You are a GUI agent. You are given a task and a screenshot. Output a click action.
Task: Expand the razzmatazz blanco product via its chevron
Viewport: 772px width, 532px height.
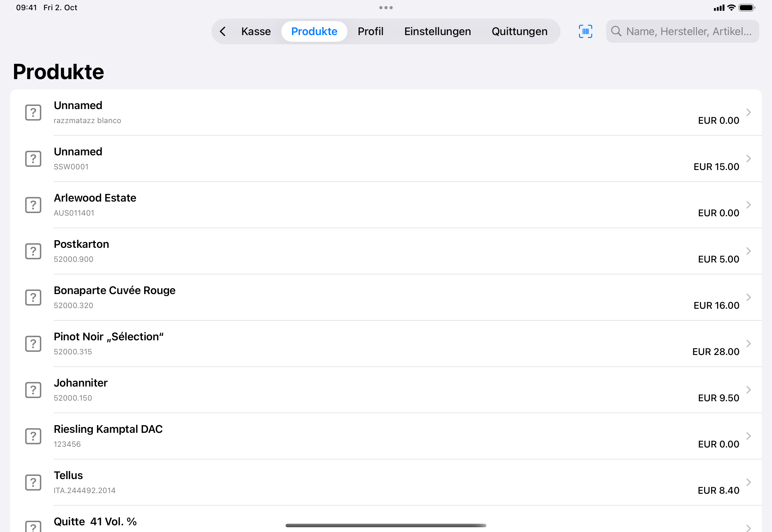(749, 112)
